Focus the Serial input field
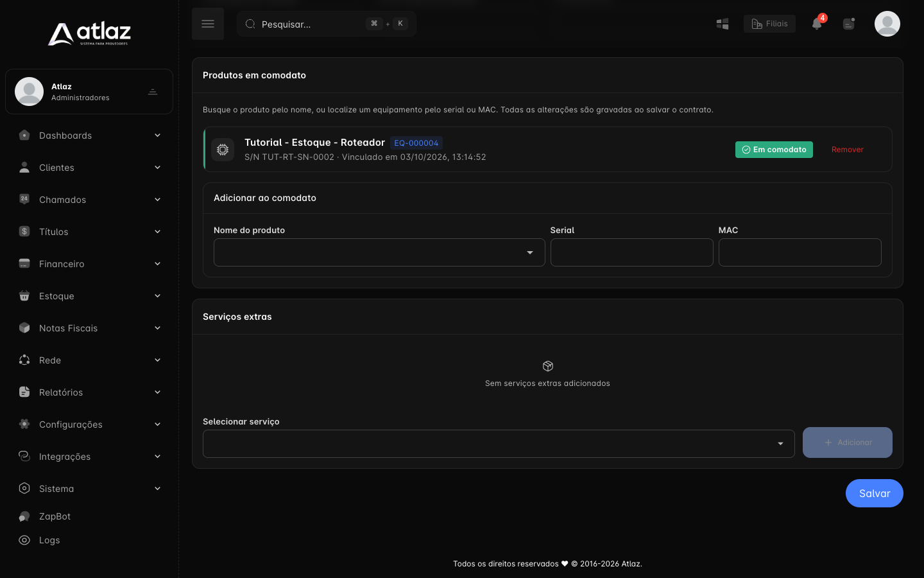The image size is (924, 578). (632, 252)
